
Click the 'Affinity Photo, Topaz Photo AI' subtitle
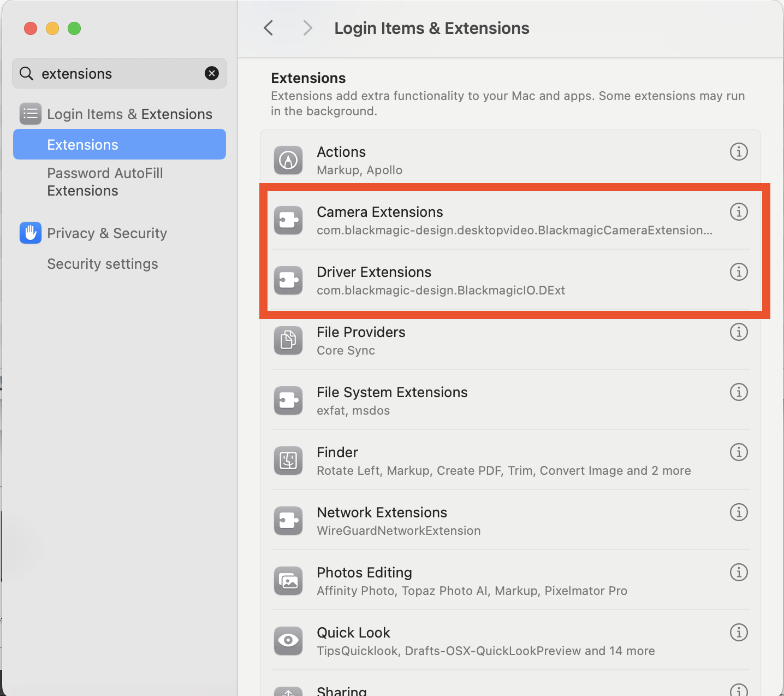472,591
